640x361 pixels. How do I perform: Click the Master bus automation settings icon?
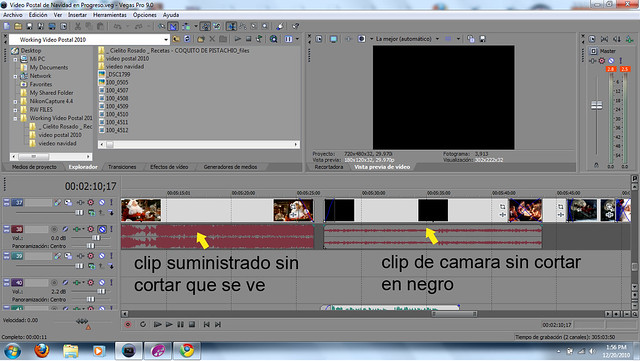point(602,61)
